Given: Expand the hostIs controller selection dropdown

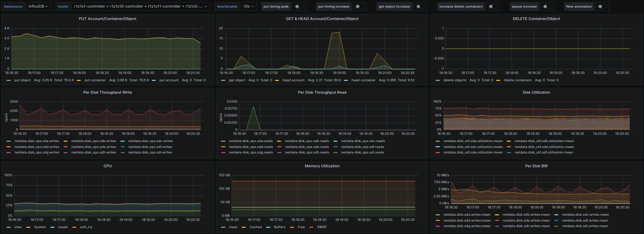Looking at the screenshot, I should [140, 7].
